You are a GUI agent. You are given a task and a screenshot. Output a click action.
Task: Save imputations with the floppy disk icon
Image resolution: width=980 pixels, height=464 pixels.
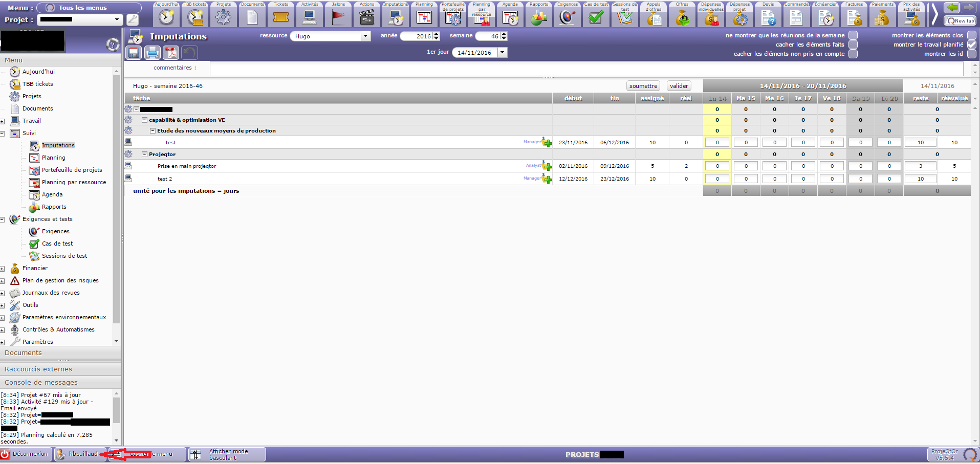134,53
